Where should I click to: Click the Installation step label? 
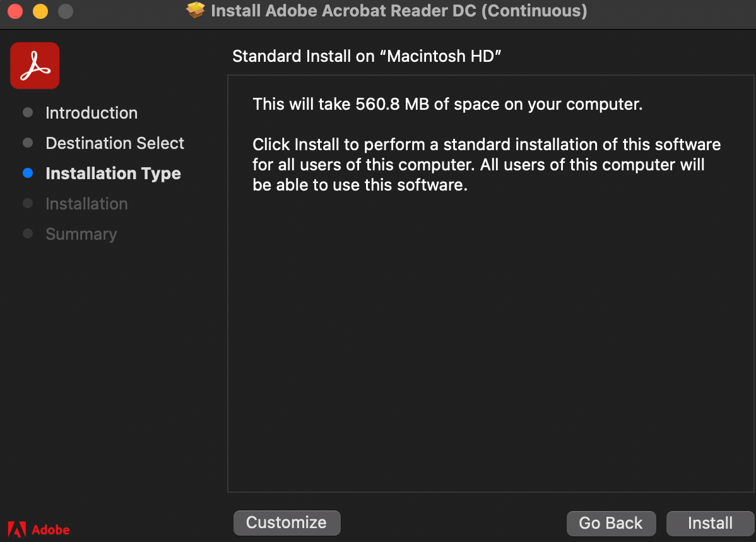click(x=86, y=204)
